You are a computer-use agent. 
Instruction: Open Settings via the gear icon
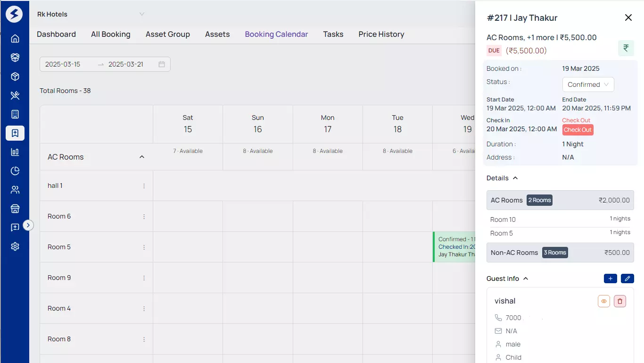(x=15, y=246)
